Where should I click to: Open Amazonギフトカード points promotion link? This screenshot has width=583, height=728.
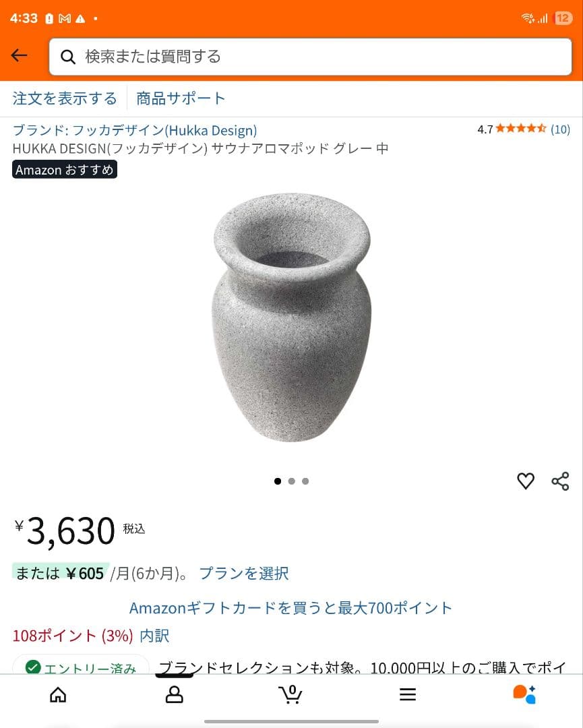tap(290, 608)
